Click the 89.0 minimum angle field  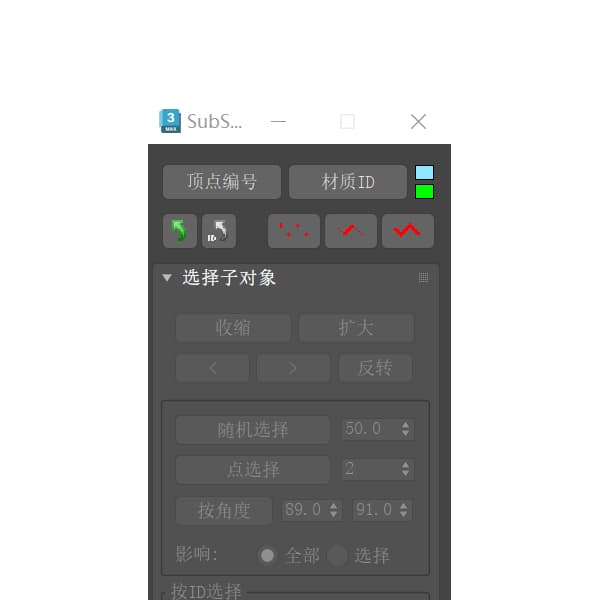tap(305, 510)
